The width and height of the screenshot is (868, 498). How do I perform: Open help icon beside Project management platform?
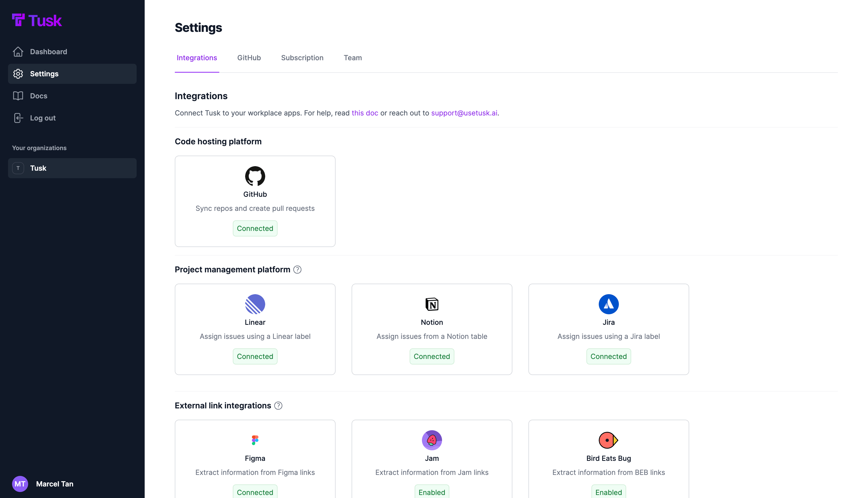click(297, 270)
